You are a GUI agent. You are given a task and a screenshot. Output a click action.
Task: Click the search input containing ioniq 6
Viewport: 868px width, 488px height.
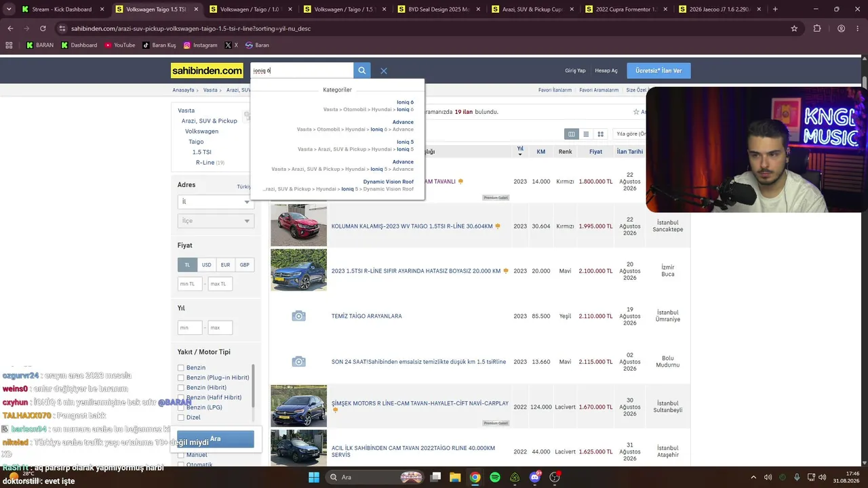(x=302, y=70)
